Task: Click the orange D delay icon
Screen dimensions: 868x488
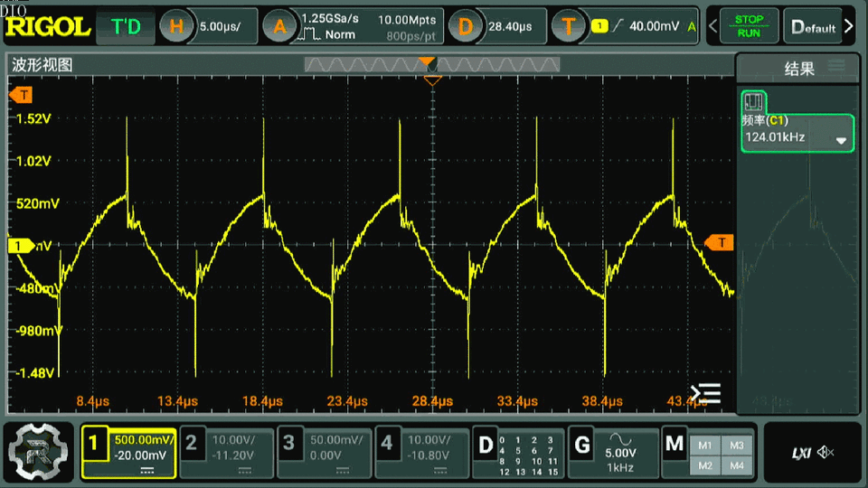Action: point(465,26)
